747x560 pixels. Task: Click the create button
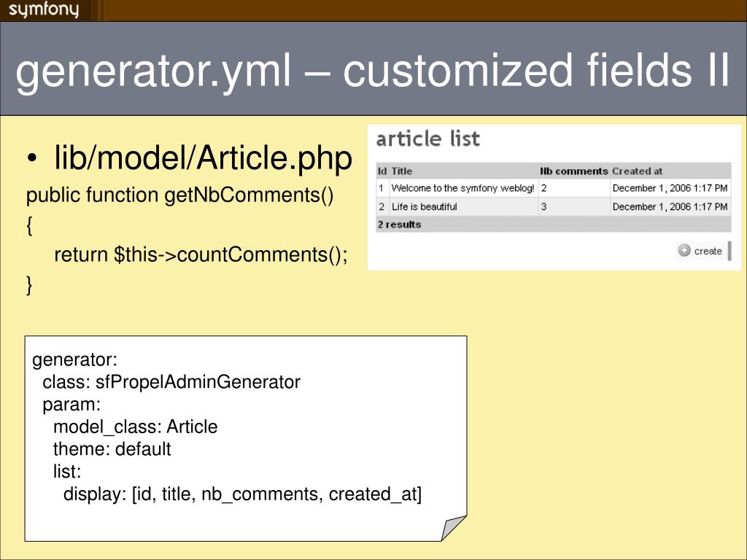(x=703, y=251)
